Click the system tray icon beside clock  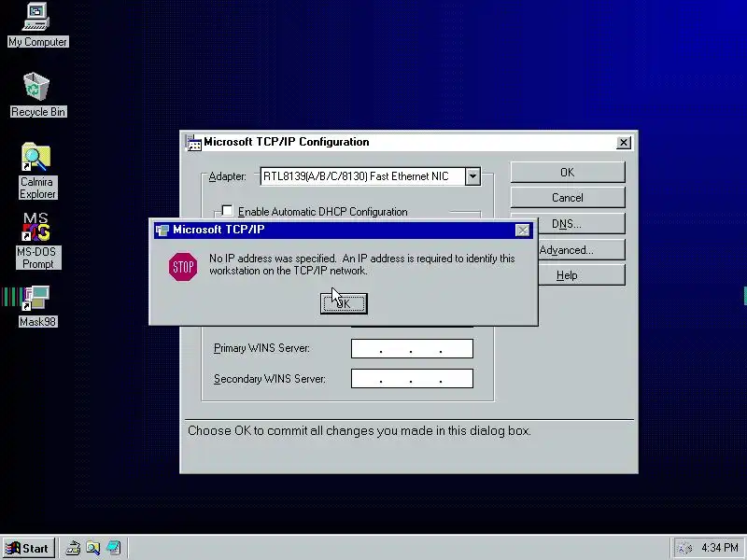(684, 548)
